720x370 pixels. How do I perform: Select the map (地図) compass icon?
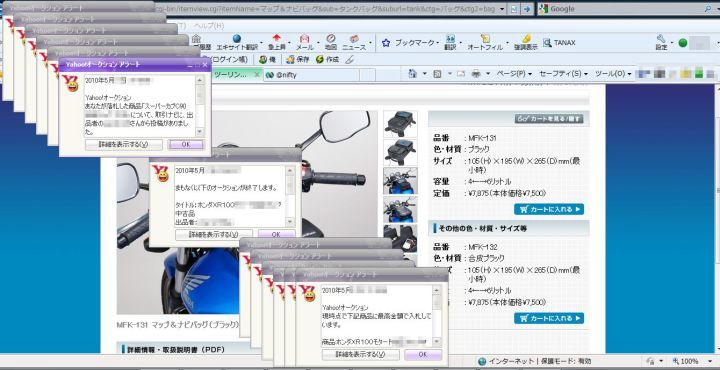click(x=331, y=39)
